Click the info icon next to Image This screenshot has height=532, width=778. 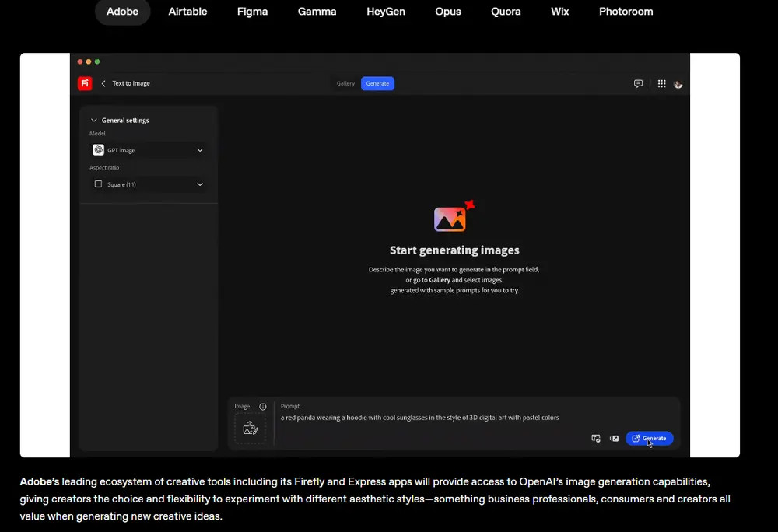pos(263,407)
